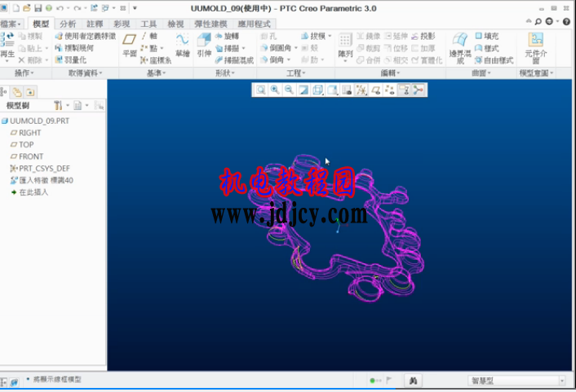Select PRT_CSYS_DEF in the model tree
The height and width of the screenshot is (392, 576).
coord(40,169)
